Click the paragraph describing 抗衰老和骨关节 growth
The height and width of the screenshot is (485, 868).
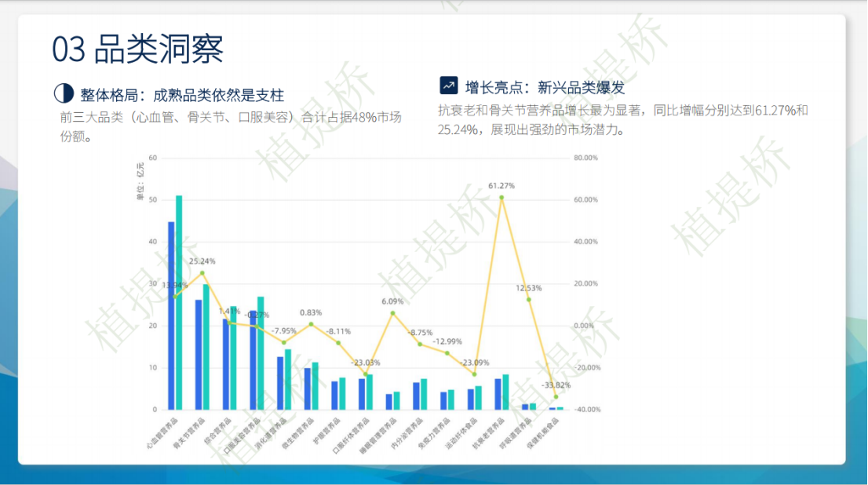pos(622,119)
